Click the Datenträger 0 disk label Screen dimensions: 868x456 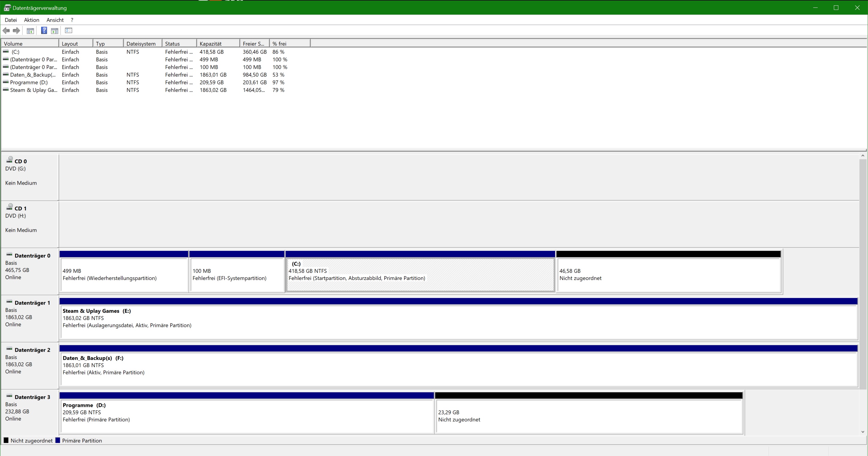pyautogui.click(x=32, y=256)
